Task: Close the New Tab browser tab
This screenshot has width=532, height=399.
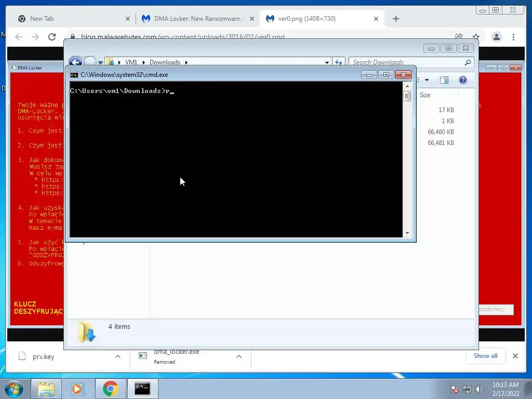Action: [x=128, y=19]
